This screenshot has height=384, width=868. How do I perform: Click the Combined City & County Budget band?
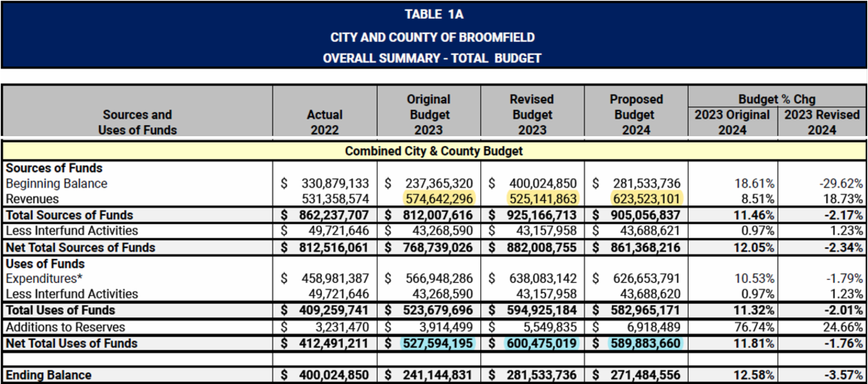point(434,151)
